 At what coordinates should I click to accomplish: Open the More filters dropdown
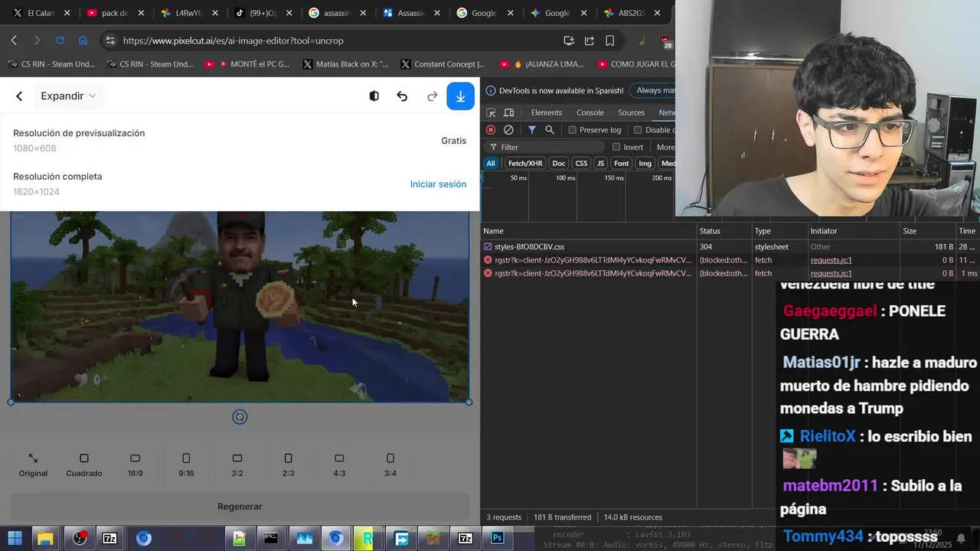coord(665,147)
